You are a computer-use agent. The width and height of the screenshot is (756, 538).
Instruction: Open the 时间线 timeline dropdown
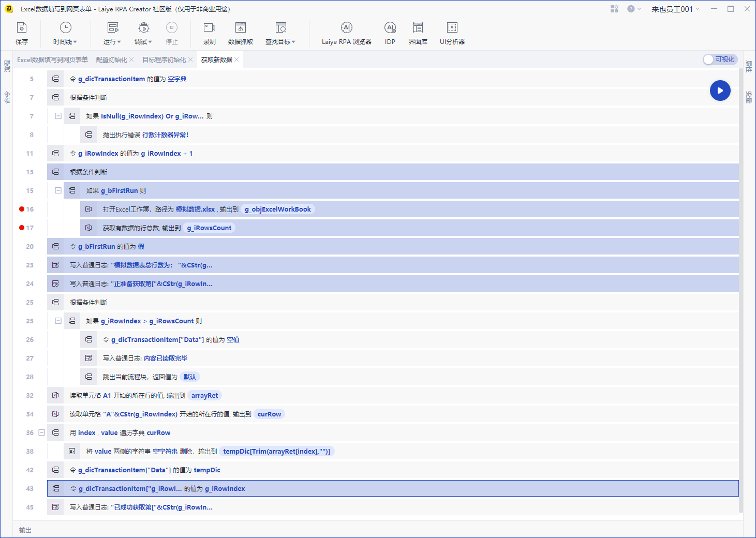pos(65,33)
